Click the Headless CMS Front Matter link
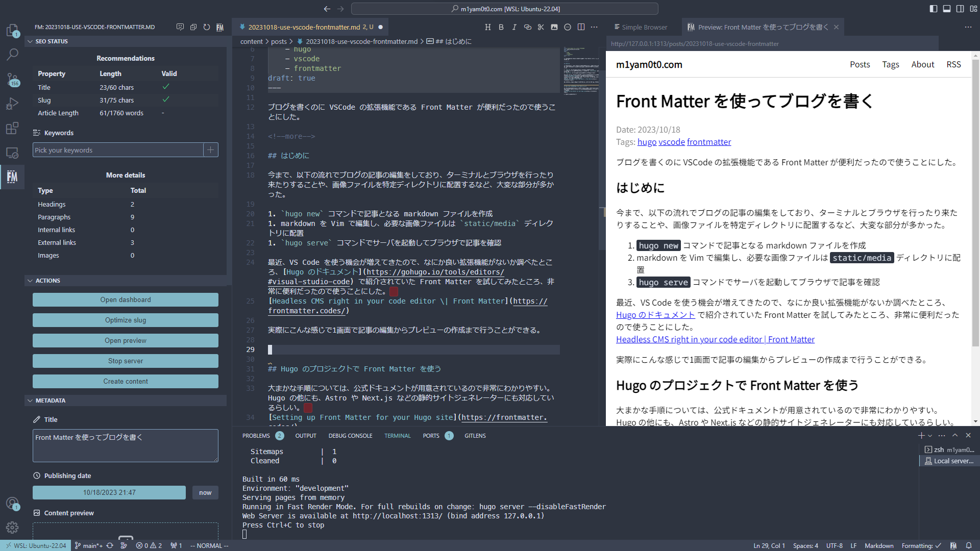Screen dimensions: 980x551 point(716,339)
